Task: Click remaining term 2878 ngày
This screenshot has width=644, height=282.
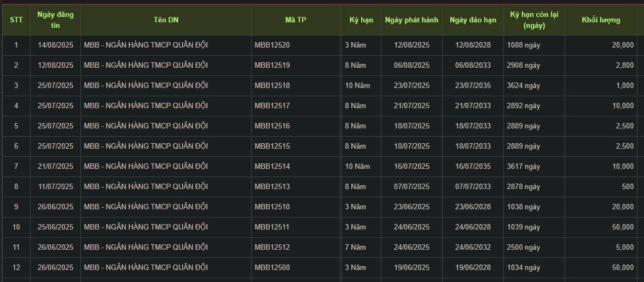Action: pyautogui.click(x=523, y=186)
